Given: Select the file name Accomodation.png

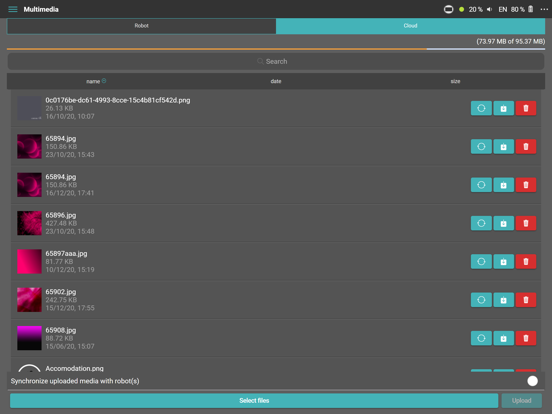Looking at the screenshot, I should (x=74, y=369).
